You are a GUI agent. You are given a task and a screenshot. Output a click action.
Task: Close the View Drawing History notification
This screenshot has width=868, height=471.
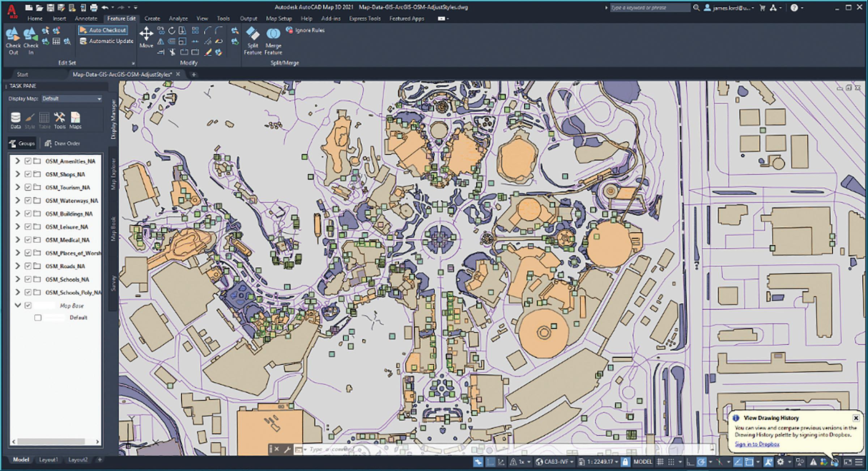point(856,418)
